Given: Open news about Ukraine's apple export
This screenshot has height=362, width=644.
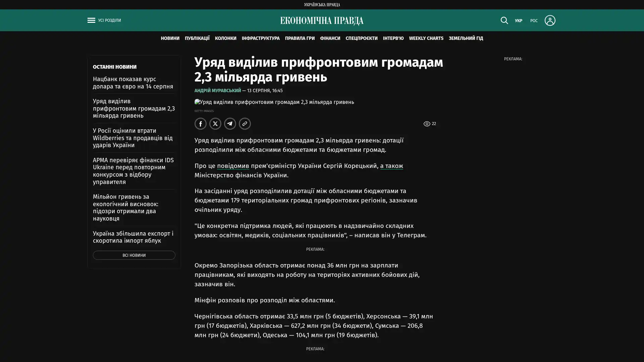Looking at the screenshot, I should (x=133, y=237).
